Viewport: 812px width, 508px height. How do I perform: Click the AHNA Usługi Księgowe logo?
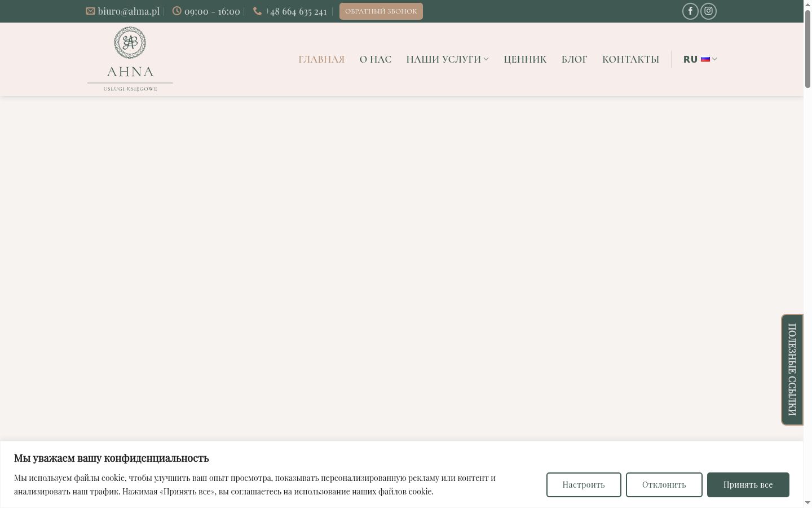130,59
